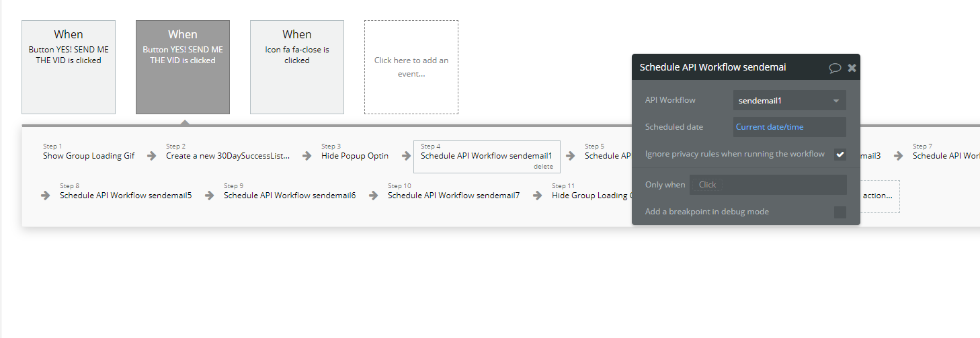Screen dimensions: 980x338
Task: Click the arrow before Step 11 Hide Group Loading
Action: click(538, 196)
